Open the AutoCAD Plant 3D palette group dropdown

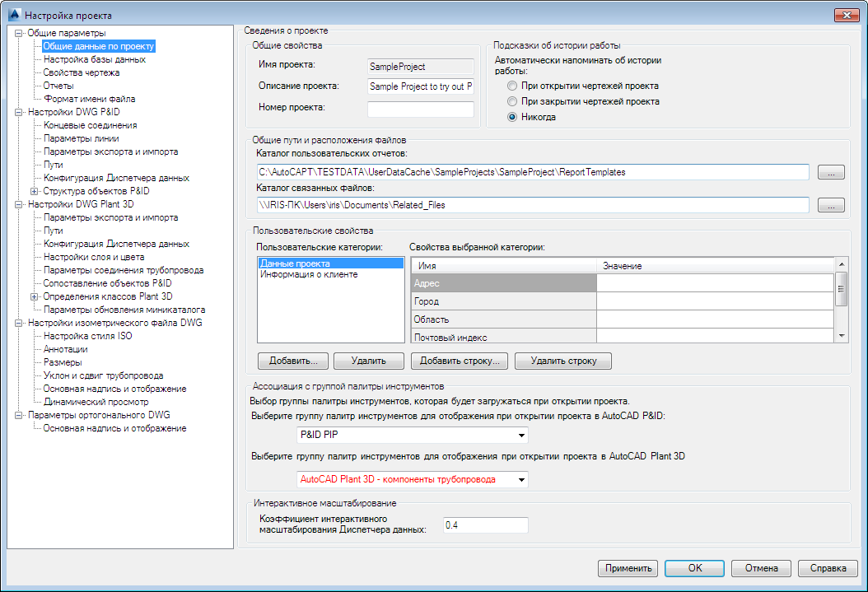pyautogui.click(x=521, y=480)
